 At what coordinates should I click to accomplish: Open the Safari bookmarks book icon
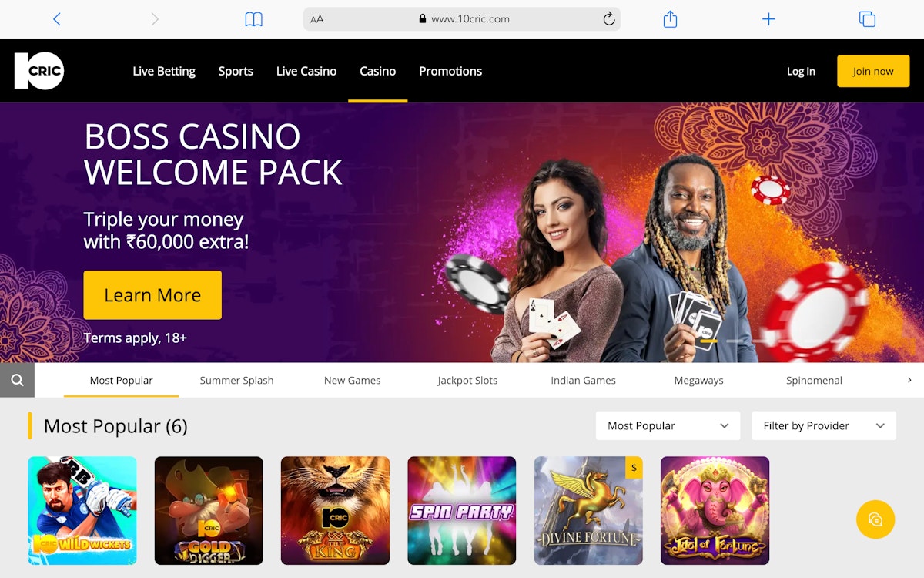point(253,19)
